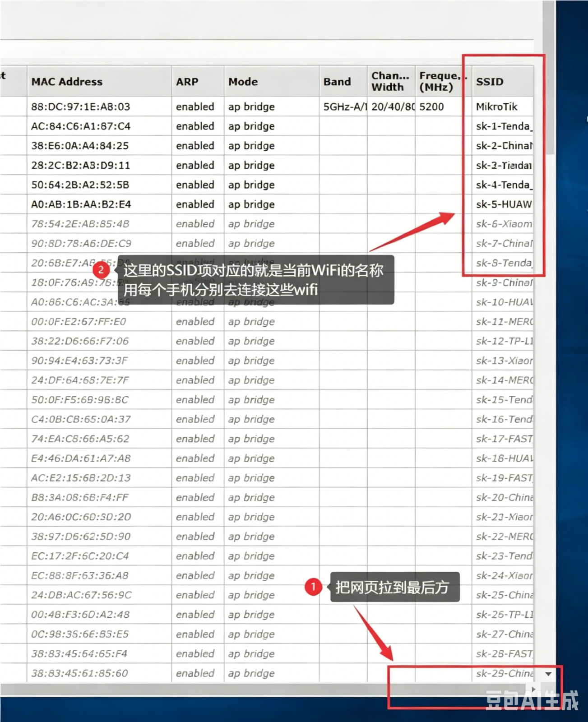Select the sk-6-Xiaom SSID row
This screenshot has height=722, width=588.
[504, 224]
